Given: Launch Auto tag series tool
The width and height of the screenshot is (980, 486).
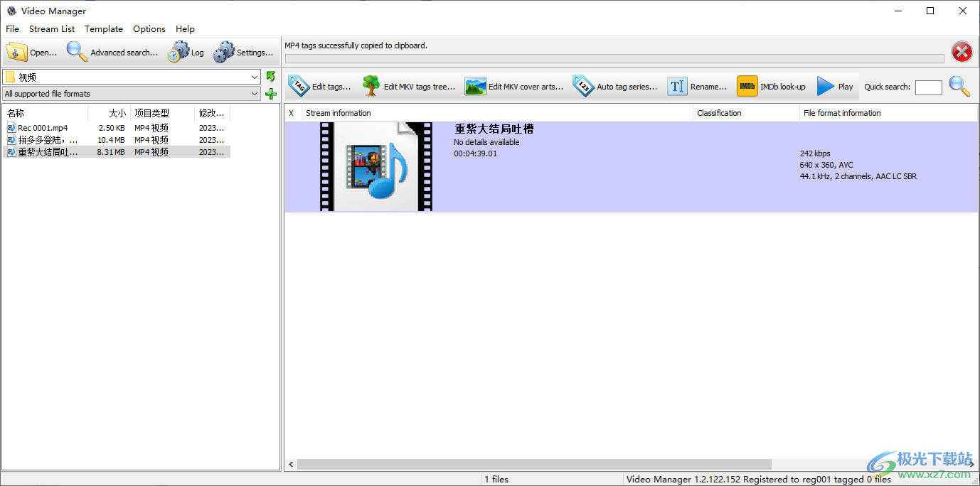Looking at the screenshot, I should pyautogui.click(x=615, y=86).
